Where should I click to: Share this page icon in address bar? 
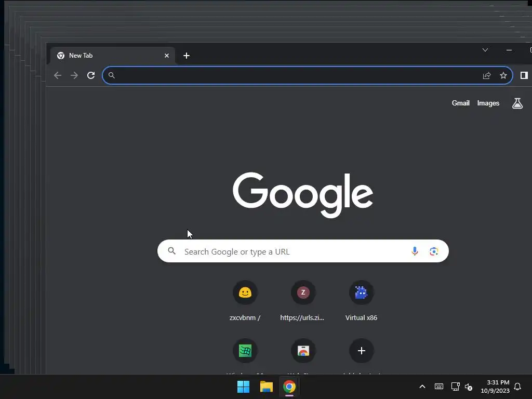pos(487,75)
